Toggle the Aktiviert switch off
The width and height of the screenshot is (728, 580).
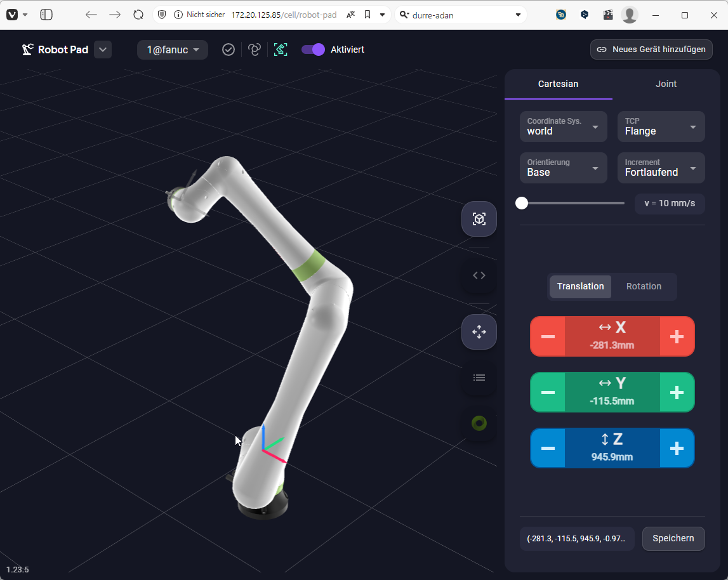pyautogui.click(x=313, y=49)
